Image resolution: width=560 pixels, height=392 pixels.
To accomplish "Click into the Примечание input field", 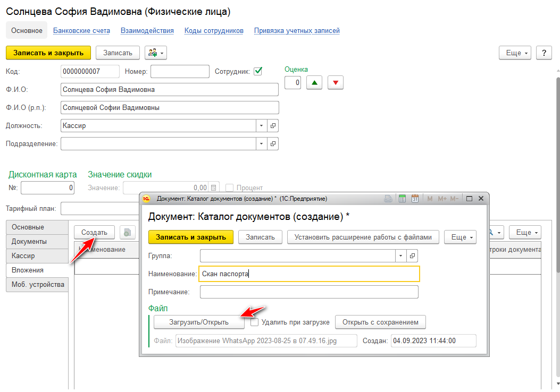I will [309, 292].
